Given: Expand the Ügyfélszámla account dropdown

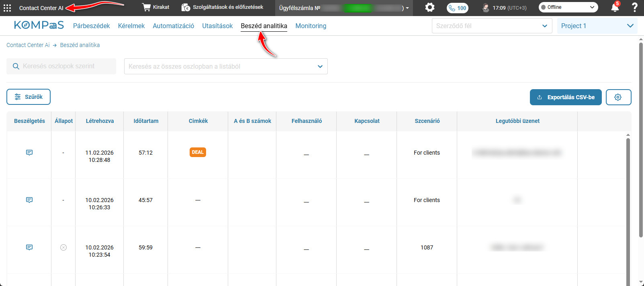Looking at the screenshot, I should pos(344,8).
